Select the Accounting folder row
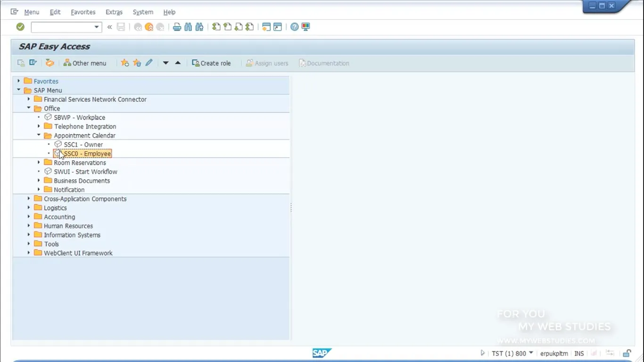Screen dimensions: 644x362 (x=151, y=217)
